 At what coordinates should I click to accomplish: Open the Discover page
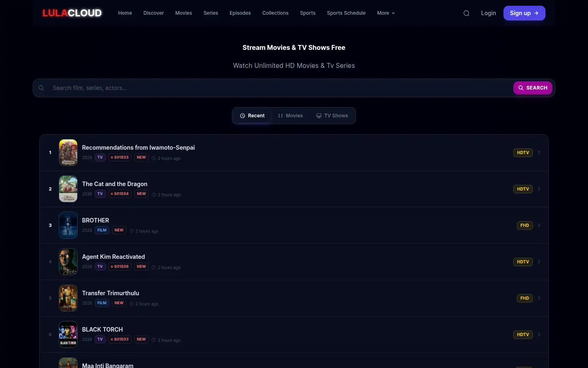click(154, 13)
